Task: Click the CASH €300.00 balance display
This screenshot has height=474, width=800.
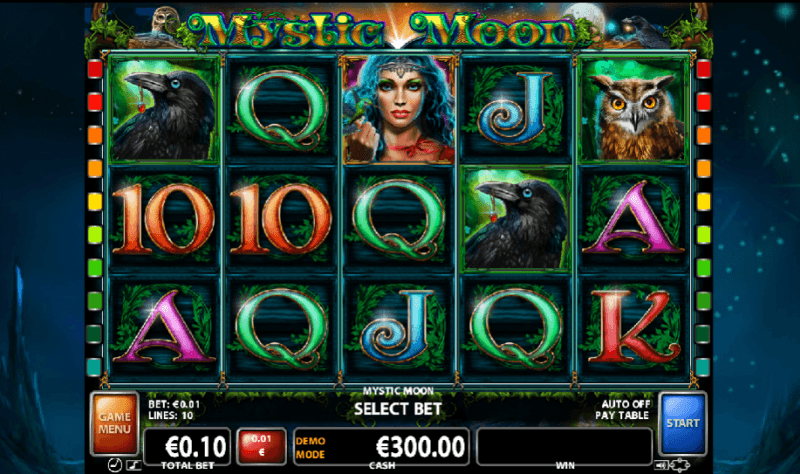Action: (x=382, y=448)
